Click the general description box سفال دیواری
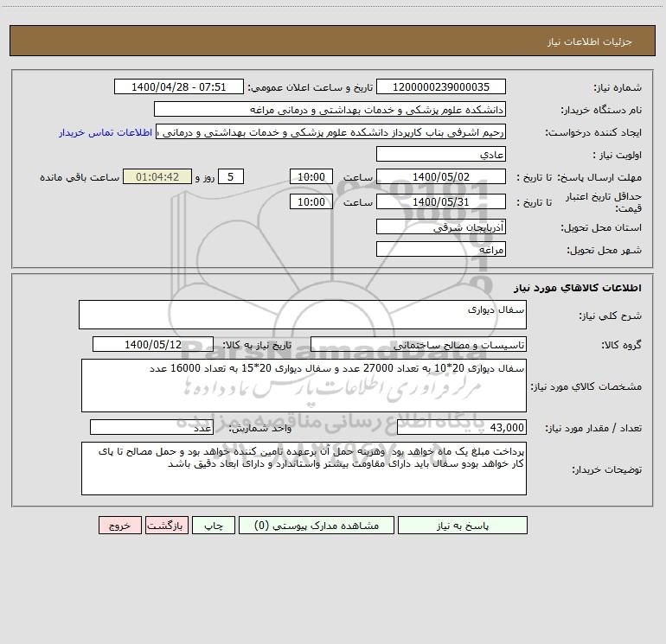 click(x=303, y=315)
